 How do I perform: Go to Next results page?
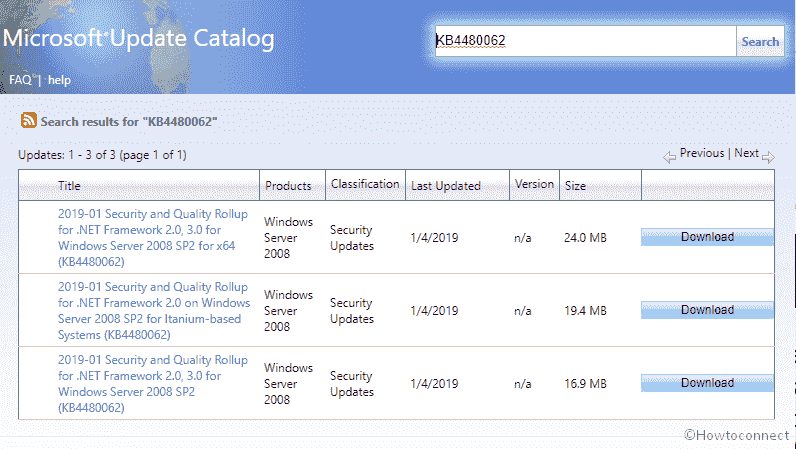(746, 153)
